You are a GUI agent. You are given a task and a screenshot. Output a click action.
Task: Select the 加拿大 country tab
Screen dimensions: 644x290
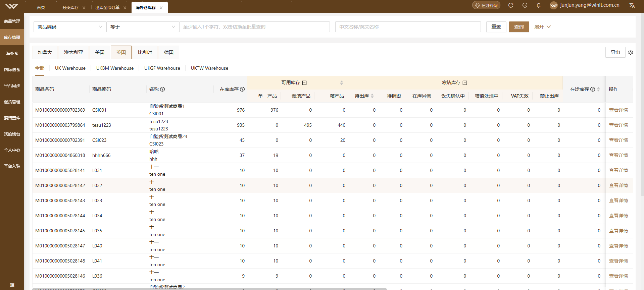coord(45,52)
